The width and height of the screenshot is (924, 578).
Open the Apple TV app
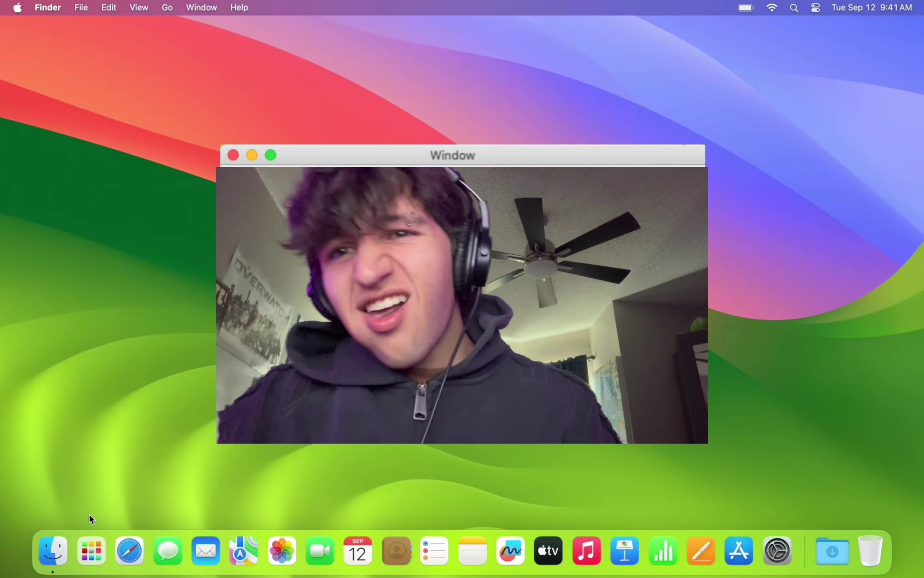coord(549,551)
